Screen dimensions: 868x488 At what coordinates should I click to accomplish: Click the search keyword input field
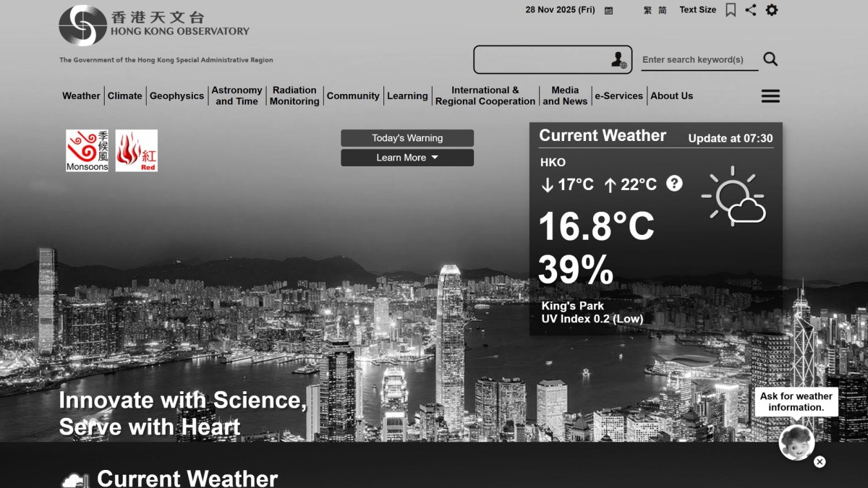[694, 59]
